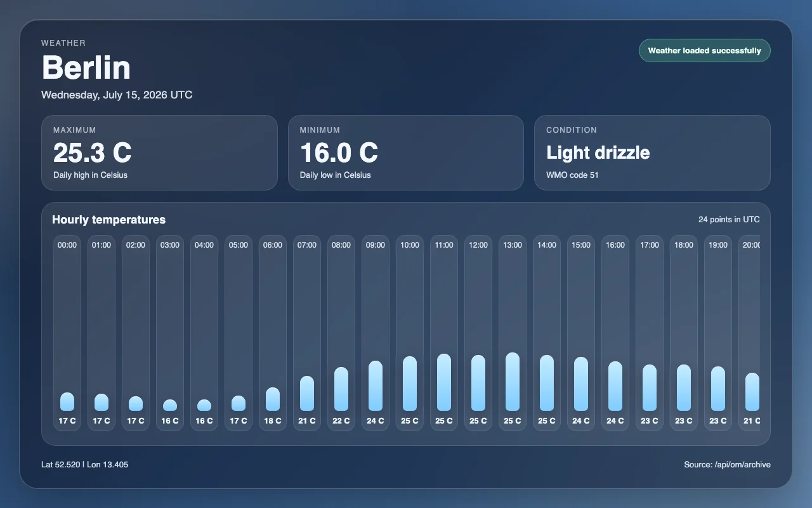Select the 06:00 hourly temperature bar
Viewport: 812px width, 508px height.
(x=273, y=399)
